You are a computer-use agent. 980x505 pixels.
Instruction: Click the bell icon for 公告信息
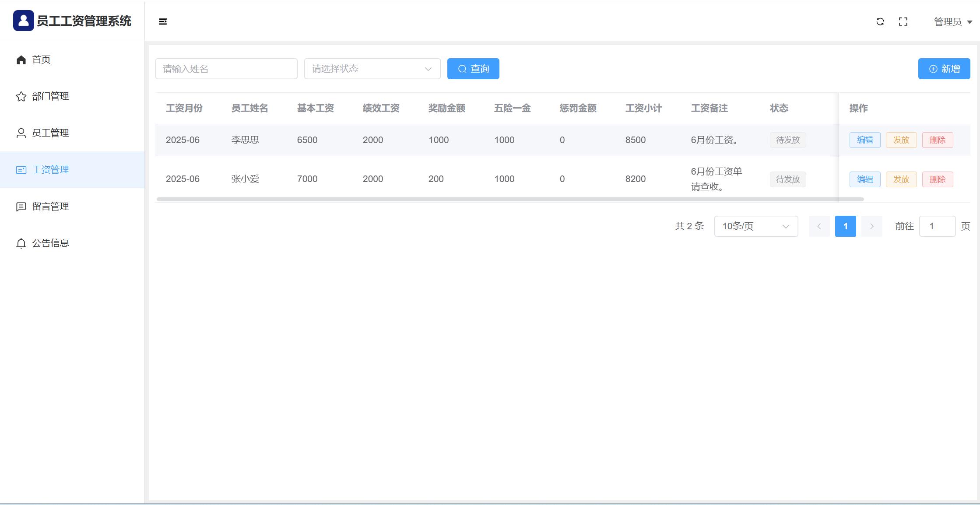21,243
